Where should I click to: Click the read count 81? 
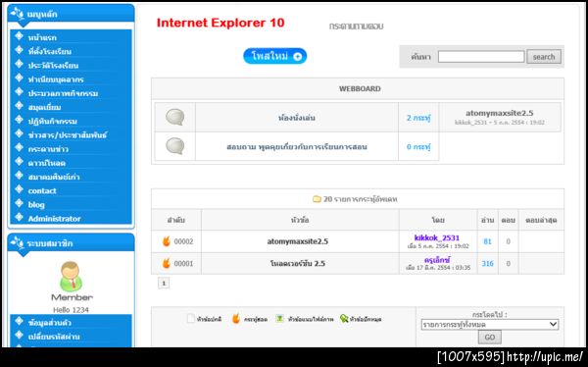click(x=487, y=241)
